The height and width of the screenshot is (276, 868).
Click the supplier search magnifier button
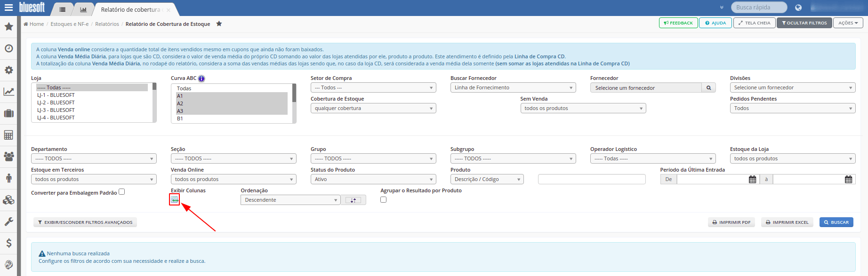point(708,88)
